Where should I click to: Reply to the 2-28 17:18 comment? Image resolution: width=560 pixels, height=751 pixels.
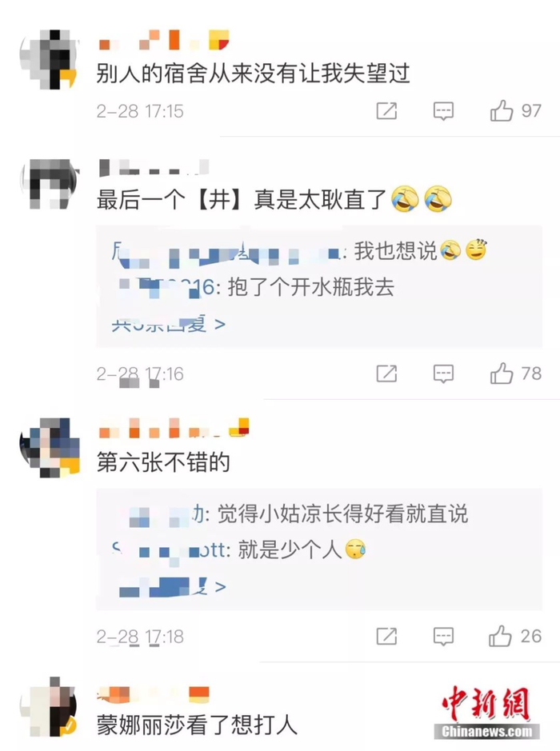click(443, 636)
